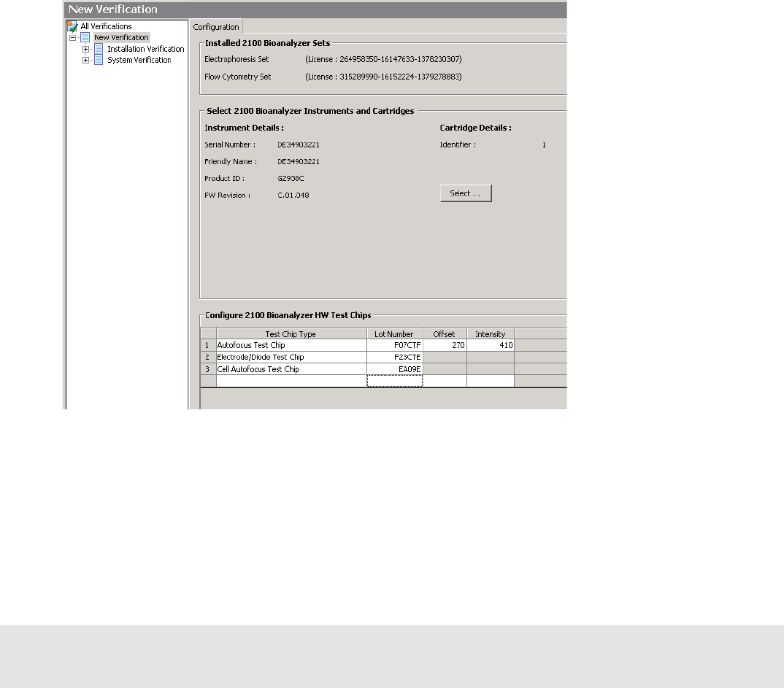Click the cartridge Identifier value 1
The image size is (784, 688).
(x=544, y=145)
